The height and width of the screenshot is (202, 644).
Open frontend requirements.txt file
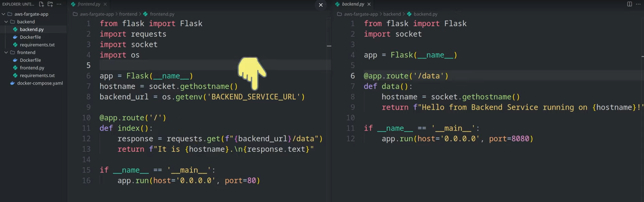pyautogui.click(x=37, y=75)
